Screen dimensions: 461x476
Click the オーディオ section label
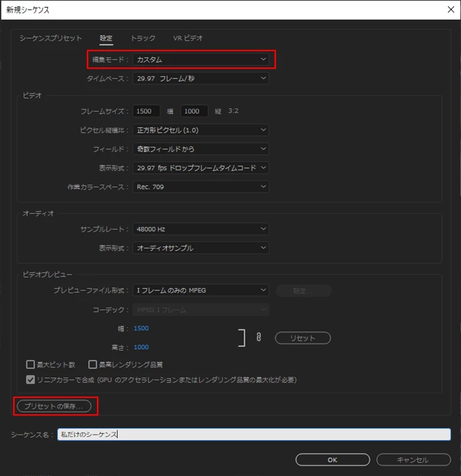(x=38, y=213)
